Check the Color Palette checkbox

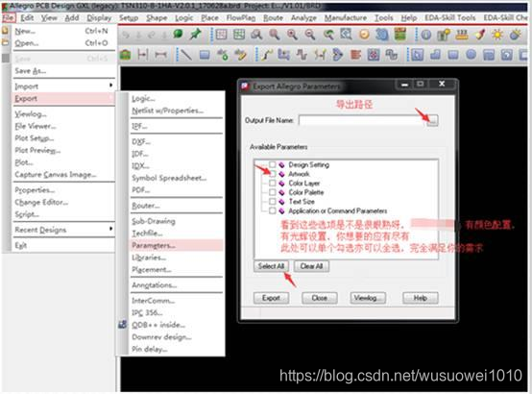click(272, 192)
